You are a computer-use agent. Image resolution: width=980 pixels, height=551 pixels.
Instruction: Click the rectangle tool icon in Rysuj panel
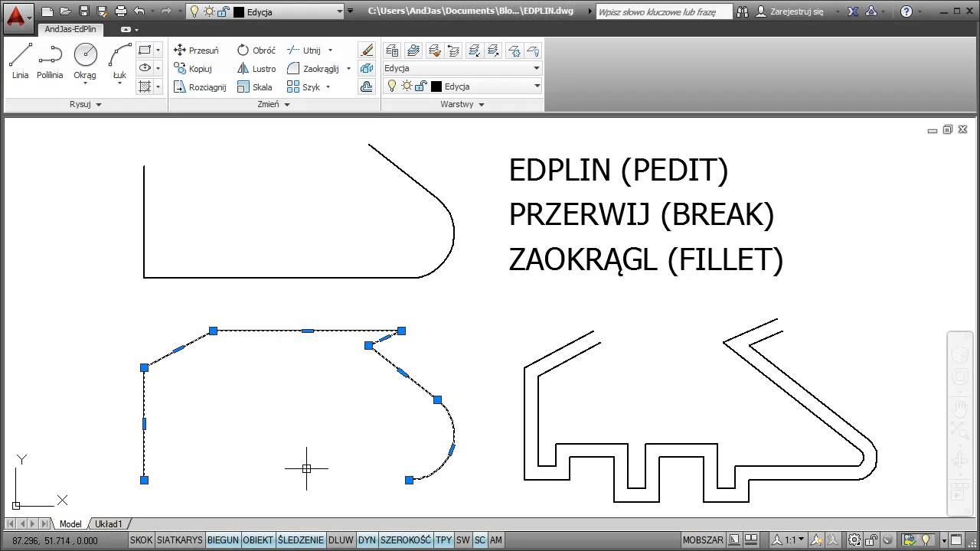coord(145,51)
